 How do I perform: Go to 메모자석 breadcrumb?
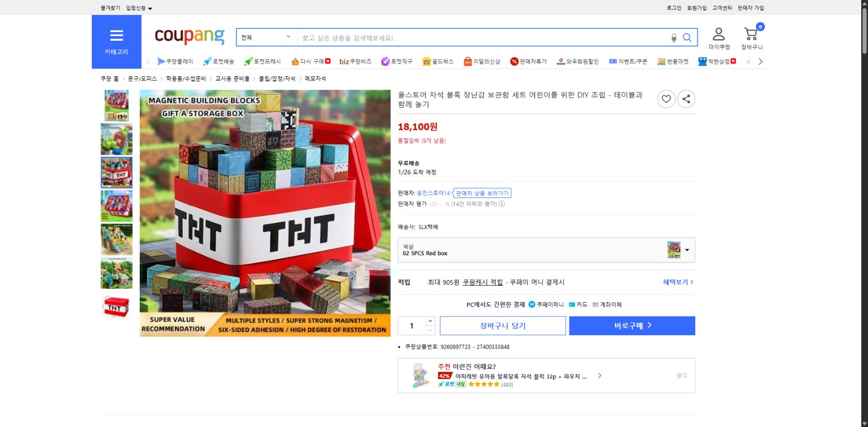coord(315,78)
